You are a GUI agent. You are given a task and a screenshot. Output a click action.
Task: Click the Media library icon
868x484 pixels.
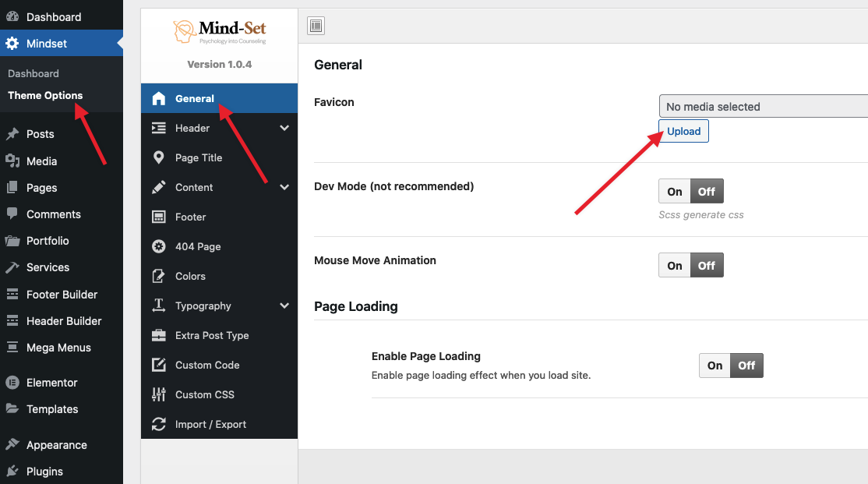point(12,161)
